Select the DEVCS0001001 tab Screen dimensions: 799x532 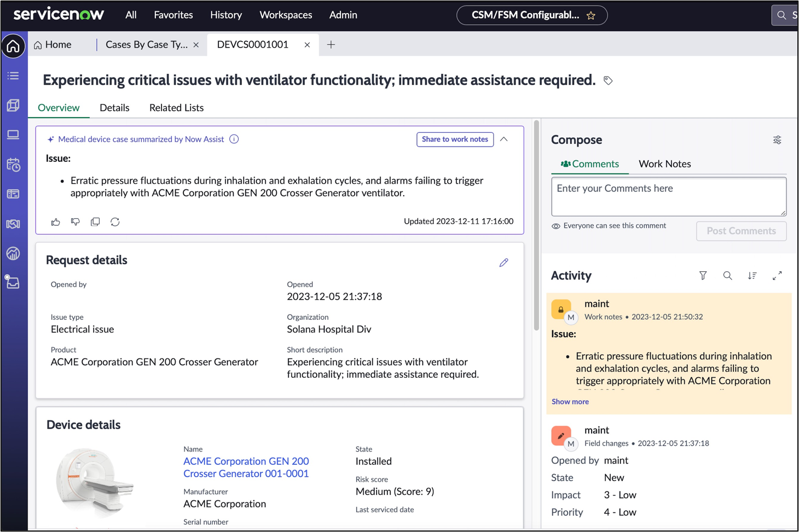coord(253,45)
